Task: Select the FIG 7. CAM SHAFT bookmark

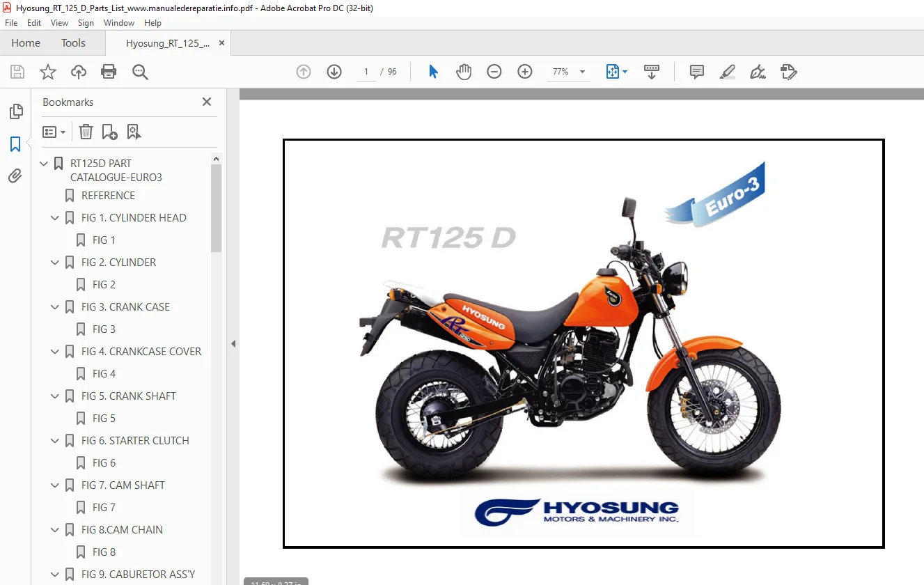Action: tap(123, 485)
